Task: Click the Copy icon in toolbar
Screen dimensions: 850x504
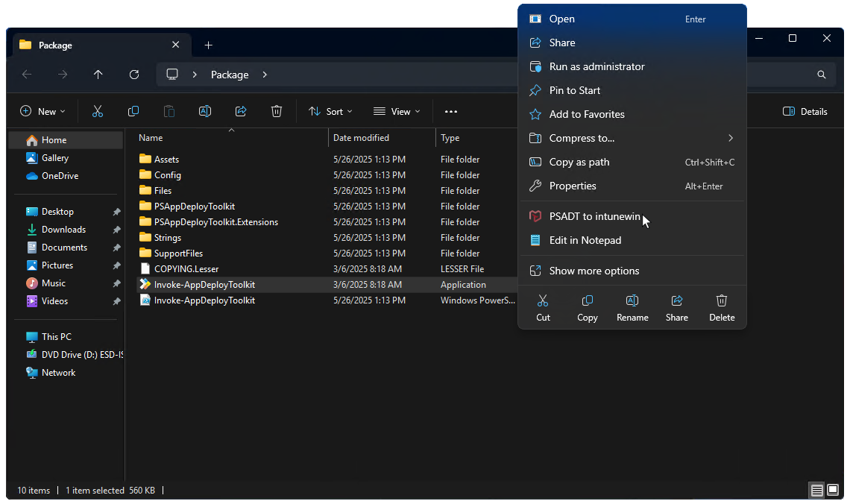Action: [133, 112]
